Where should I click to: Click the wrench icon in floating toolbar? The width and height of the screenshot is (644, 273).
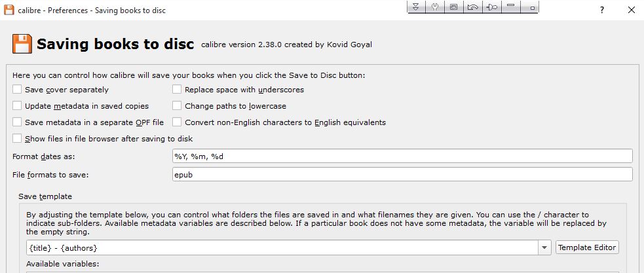coord(435,7)
